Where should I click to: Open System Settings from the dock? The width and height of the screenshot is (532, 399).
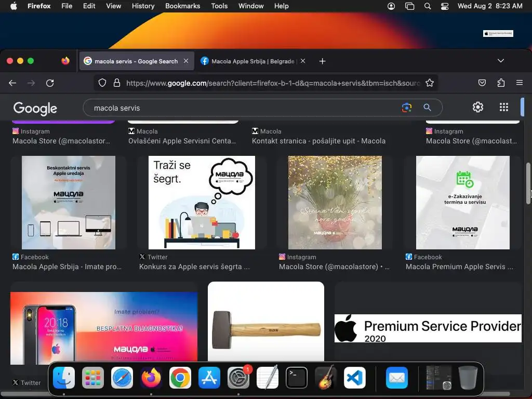pyautogui.click(x=238, y=378)
